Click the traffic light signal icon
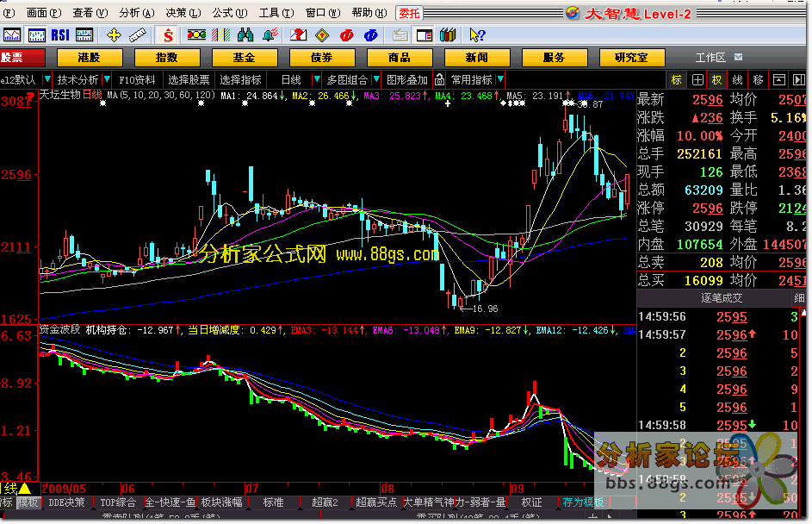The height and width of the screenshot is (524, 812). 196,34
